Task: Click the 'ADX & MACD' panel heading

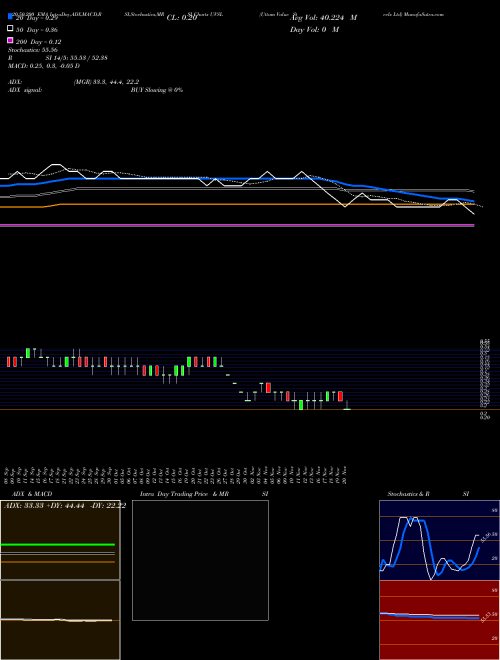Action: click(32, 494)
